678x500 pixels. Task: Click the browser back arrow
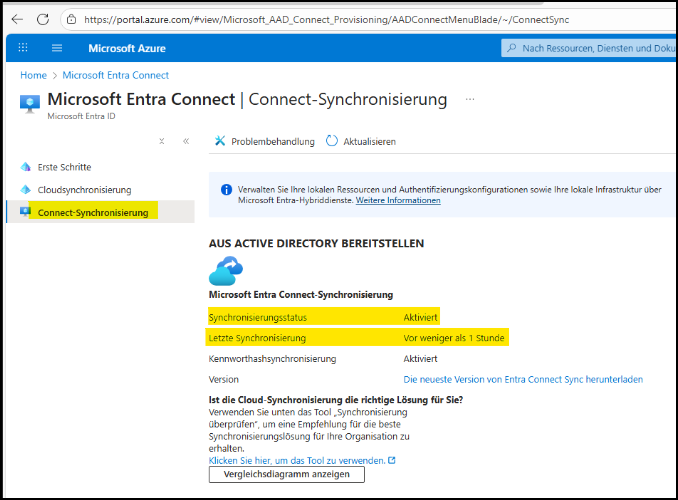click(x=17, y=19)
